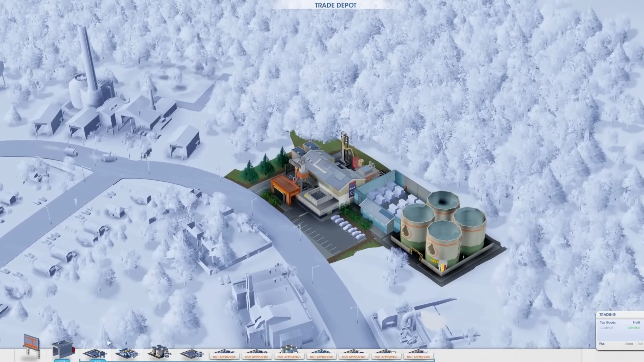Click the first NOT APPROVED module button
The height and width of the screenshot is (362, 644).
(224, 356)
